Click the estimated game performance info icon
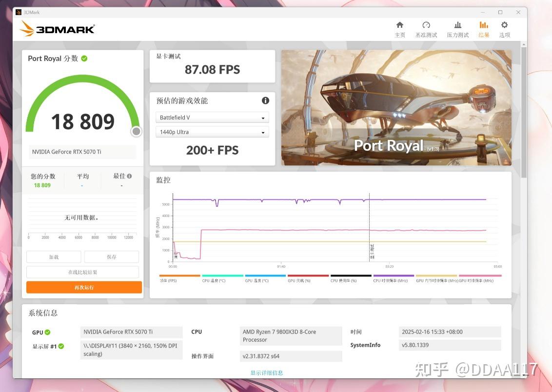Screen dimensions: 552x392 click(x=265, y=100)
